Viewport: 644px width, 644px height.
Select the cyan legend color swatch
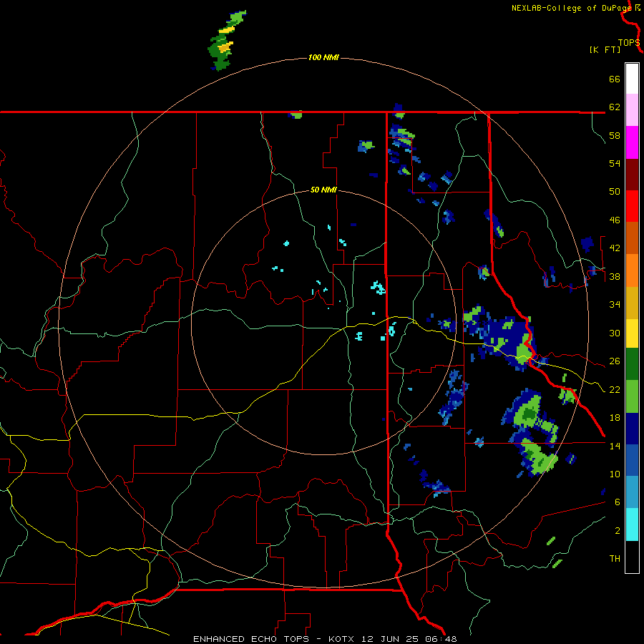coord(632,525)
